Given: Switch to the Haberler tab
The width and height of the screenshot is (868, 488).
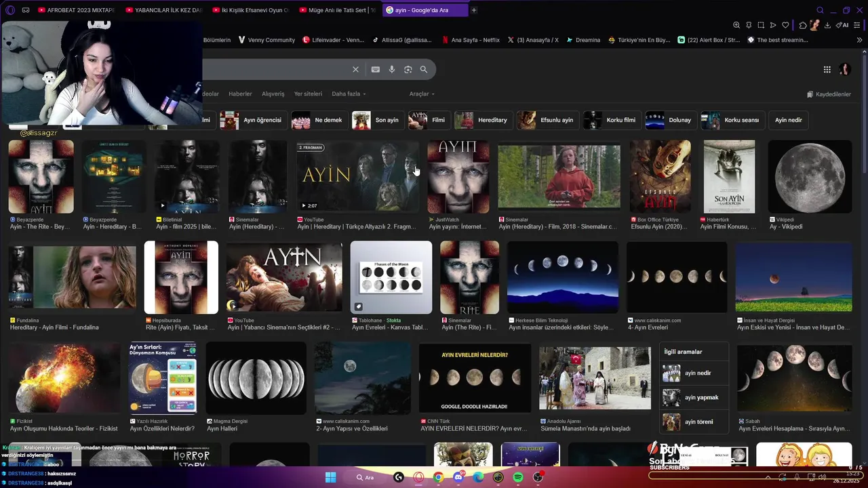Looking at the screenshot, I should (x=240, y=94).
